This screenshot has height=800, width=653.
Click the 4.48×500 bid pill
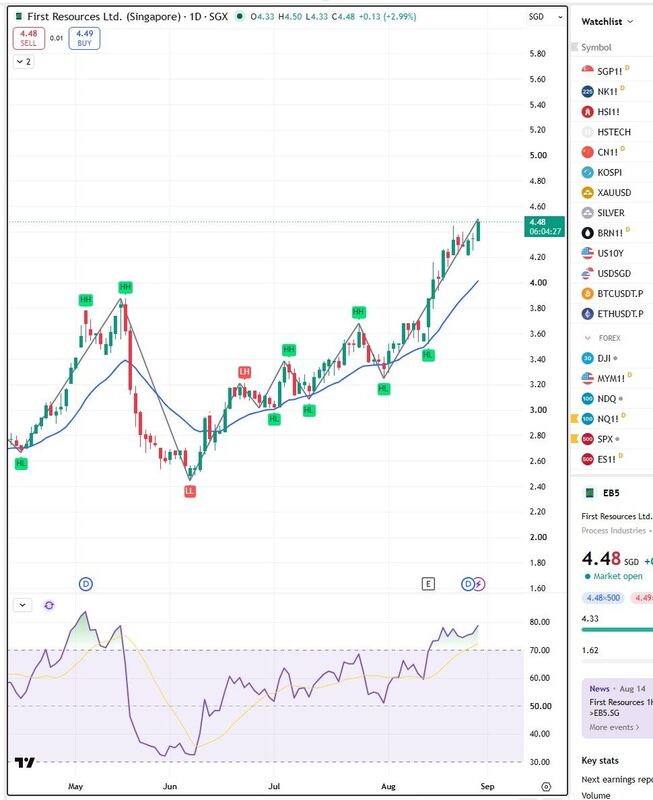(x=603, y=597)
